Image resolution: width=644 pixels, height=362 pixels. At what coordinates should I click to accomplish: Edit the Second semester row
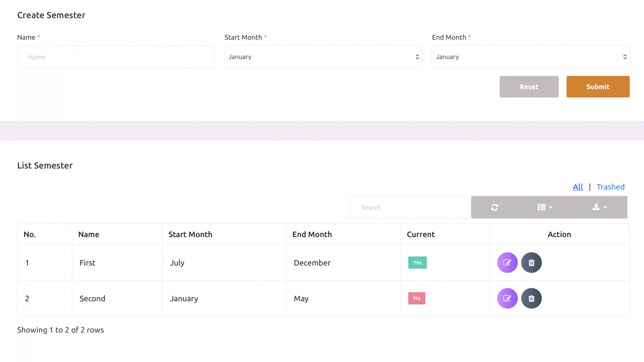pyautogui.click(x=507, y=298)
